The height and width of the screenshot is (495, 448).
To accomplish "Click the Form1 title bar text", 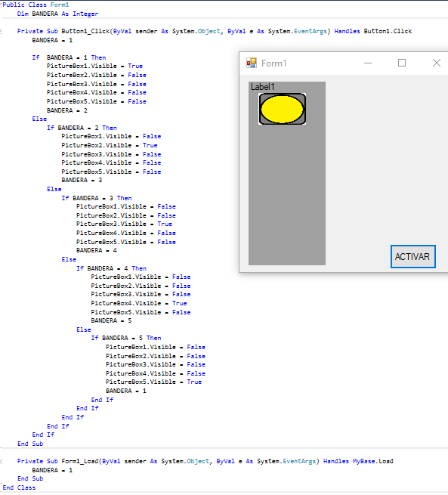I will (x=273, y=63).
